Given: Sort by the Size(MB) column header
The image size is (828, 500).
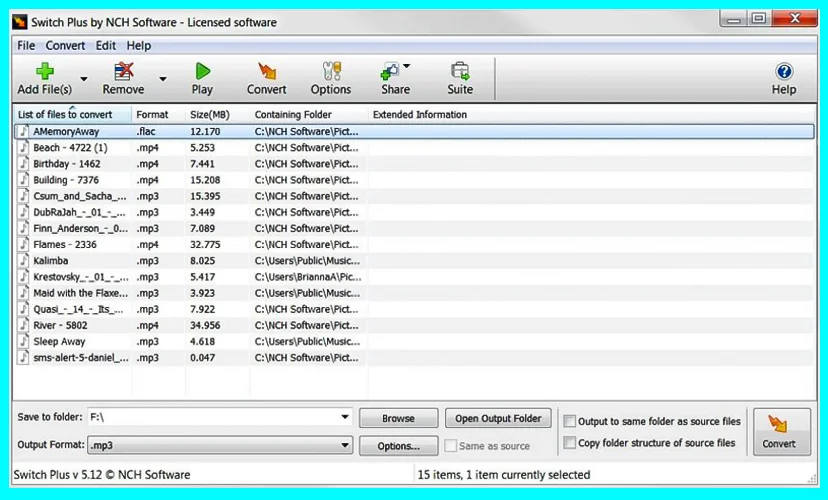Looking at the screenshot, I should tap(217, 115).
